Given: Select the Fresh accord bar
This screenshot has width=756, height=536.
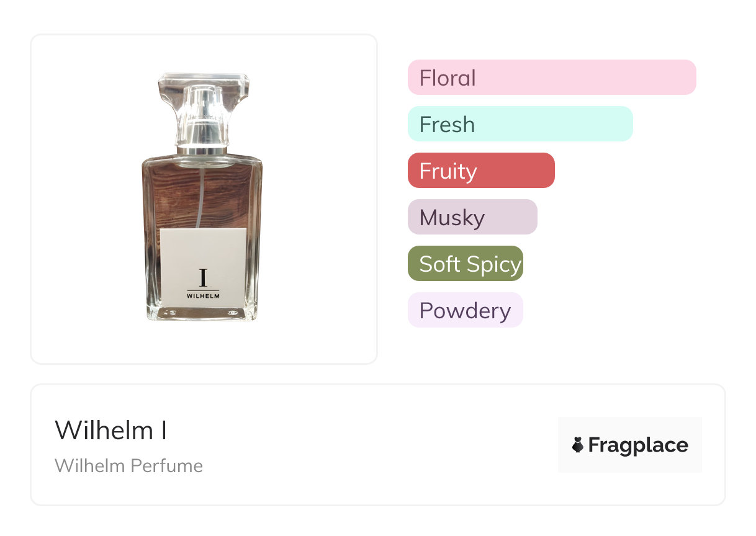Looking at the screenshot, I should 520,124.
